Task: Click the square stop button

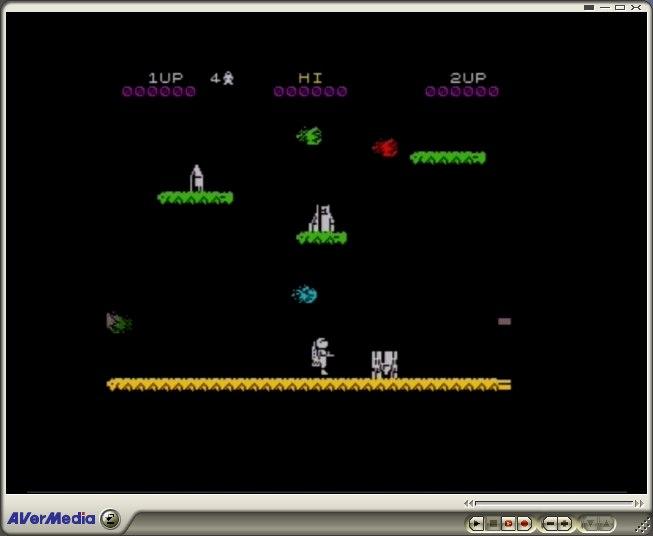Action: 493,523
